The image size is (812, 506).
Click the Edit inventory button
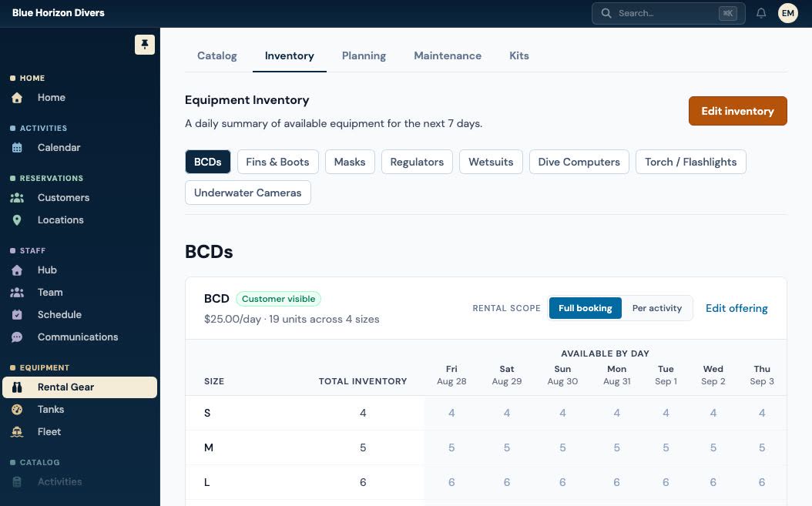pos(737,111)
